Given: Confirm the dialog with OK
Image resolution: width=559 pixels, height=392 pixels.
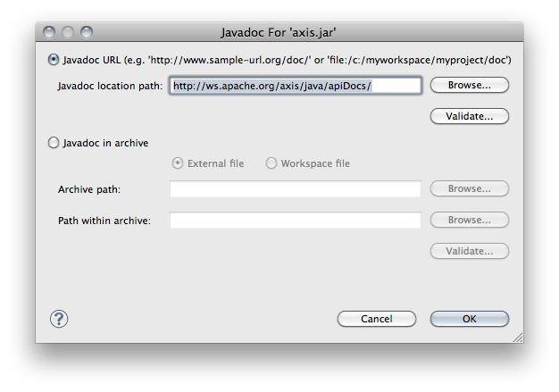Looking at the screenshot, I should (x=470, y=319).
